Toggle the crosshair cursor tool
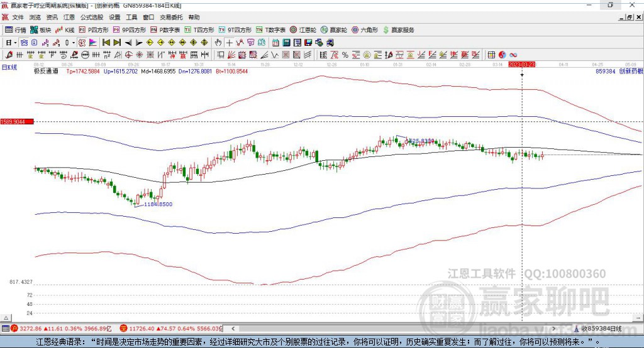 [229, 43]
